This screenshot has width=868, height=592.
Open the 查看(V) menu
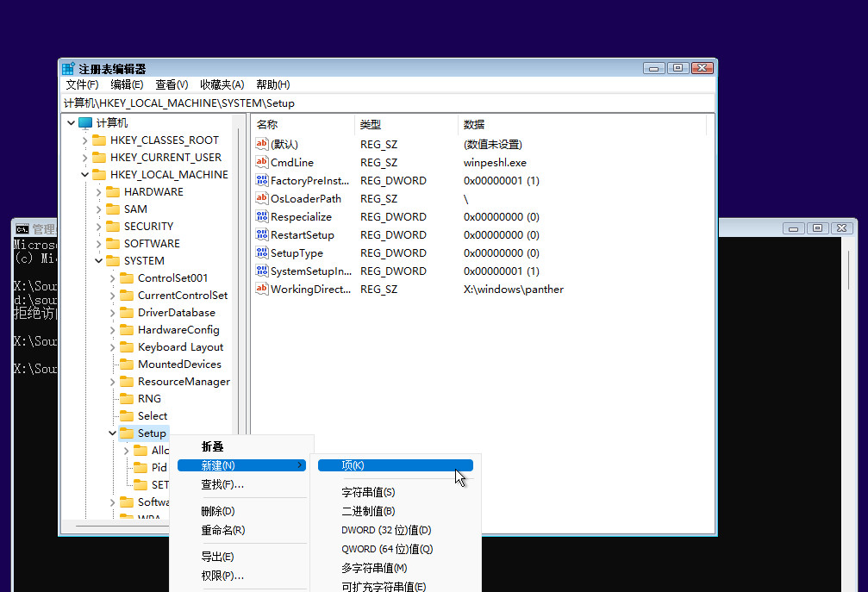pyautogui.click(x=172, y=84)
